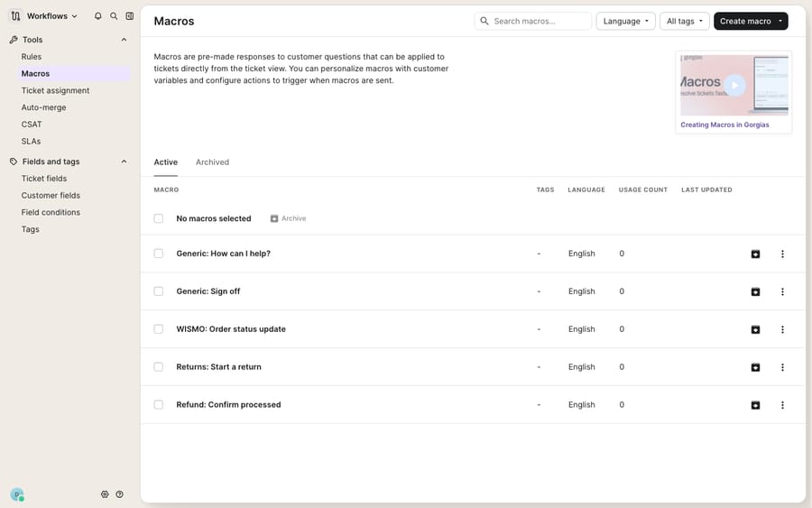
Task: Collapse the Tools section chevron
Action: click(x=124, y=40)
